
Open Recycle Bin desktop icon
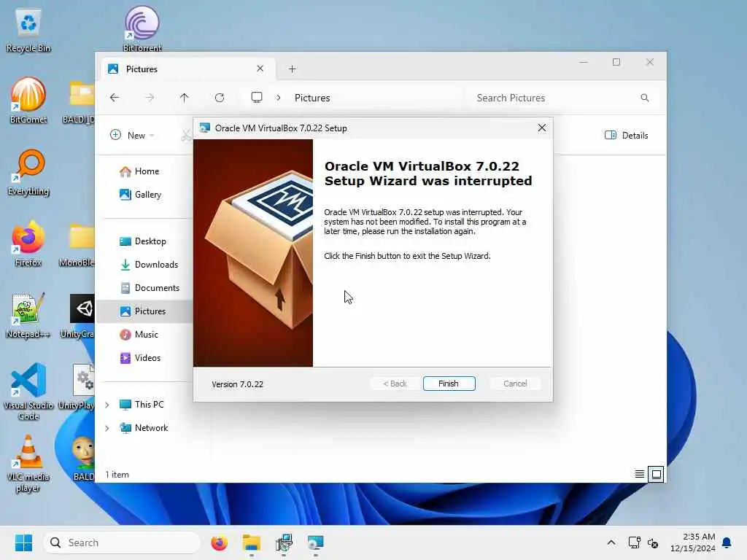tap(28, 30)
